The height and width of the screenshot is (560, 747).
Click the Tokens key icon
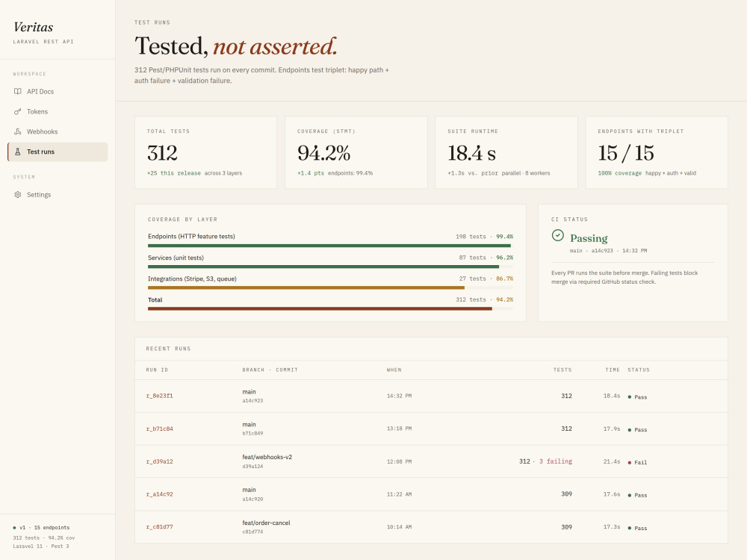18,111
